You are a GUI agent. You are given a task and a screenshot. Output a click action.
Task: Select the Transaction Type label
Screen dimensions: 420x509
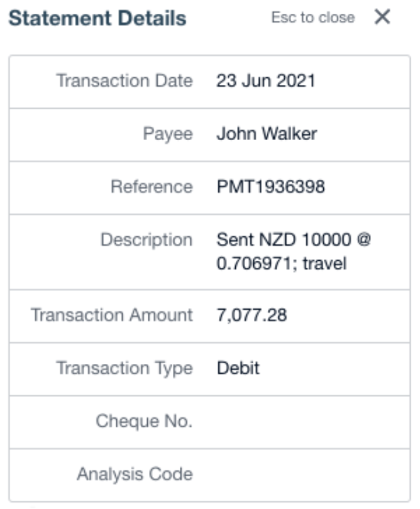tap(124, 368)
